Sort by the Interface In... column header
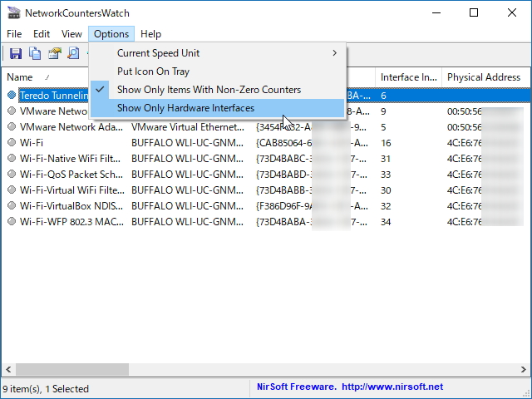The width and height of the screenshot is (532, 399). pos(408,77)
